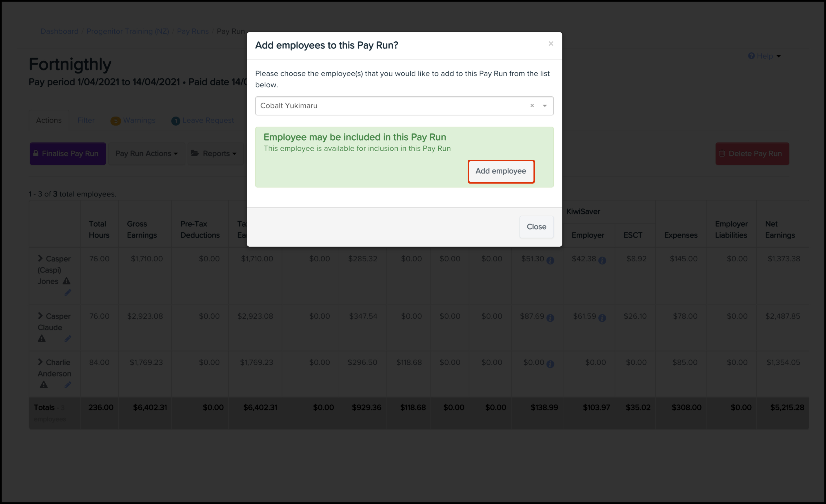The image size is (826, 504).
Task: Click the Add employee button
Action: tap(501, 171)
